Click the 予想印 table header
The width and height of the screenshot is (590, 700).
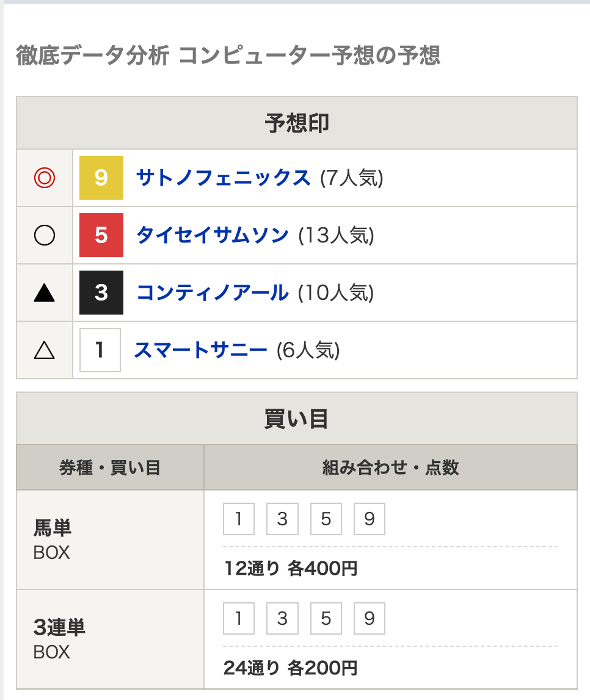click(297, 123)
